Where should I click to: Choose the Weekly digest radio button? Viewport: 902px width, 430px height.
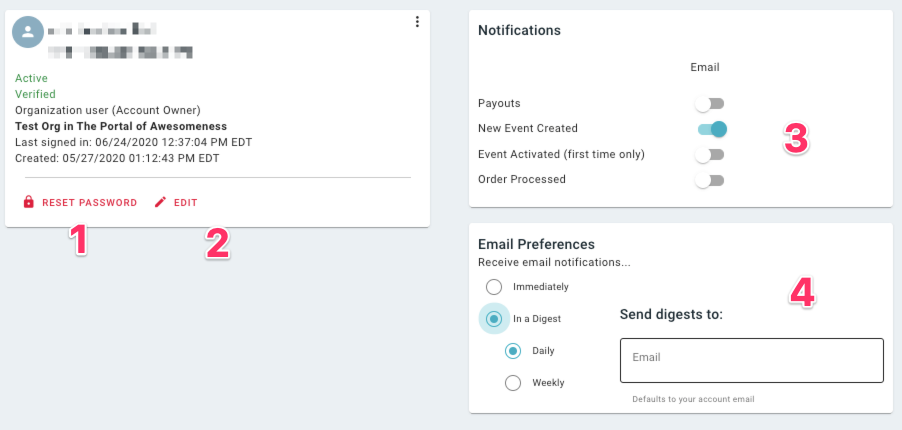pos(513,383)
